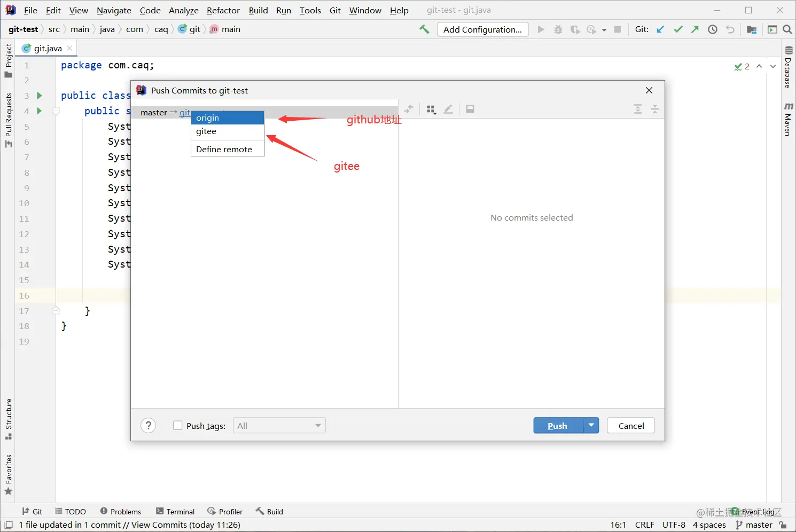Click the Stop square icon in toolbar
Screen dimensions: 796x532
618,29
